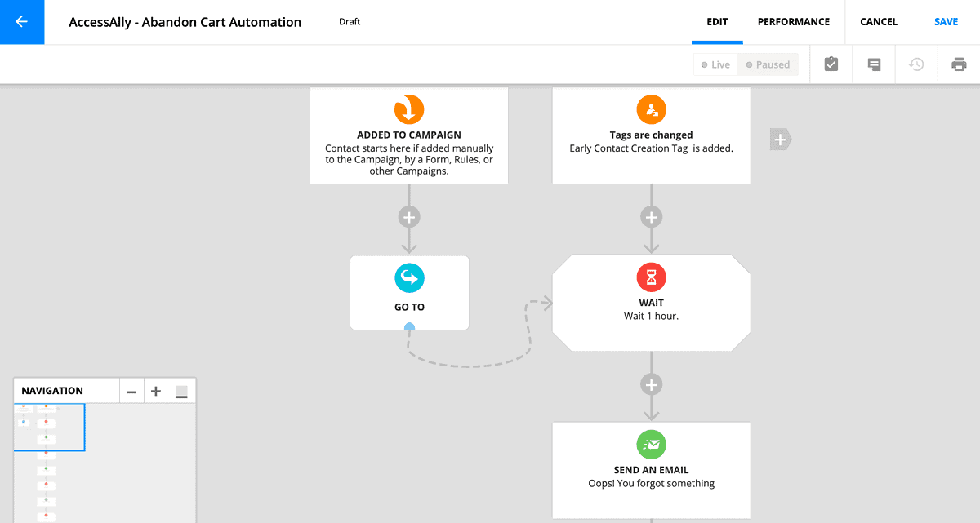
Task: Switch to the PERFORMANCE tab
Action: point(793,22)
